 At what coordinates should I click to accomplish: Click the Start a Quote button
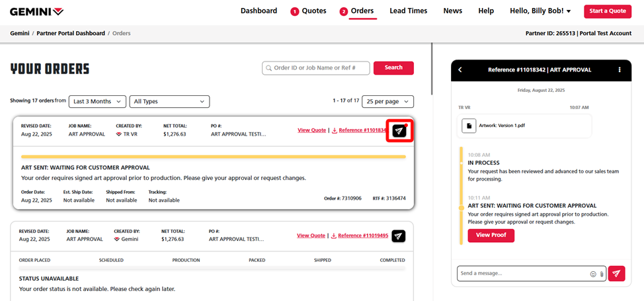point(607,11)
